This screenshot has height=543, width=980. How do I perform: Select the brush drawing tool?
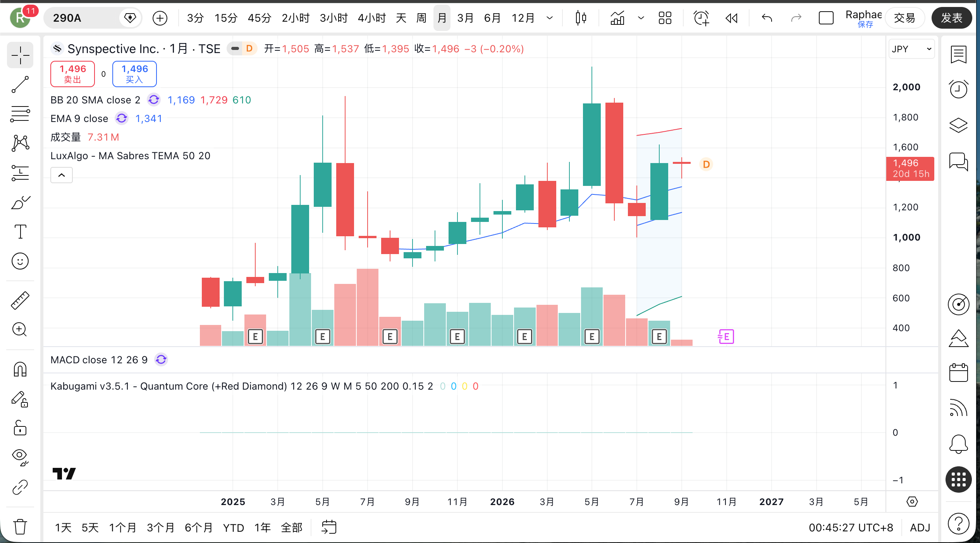pos(20,202)
